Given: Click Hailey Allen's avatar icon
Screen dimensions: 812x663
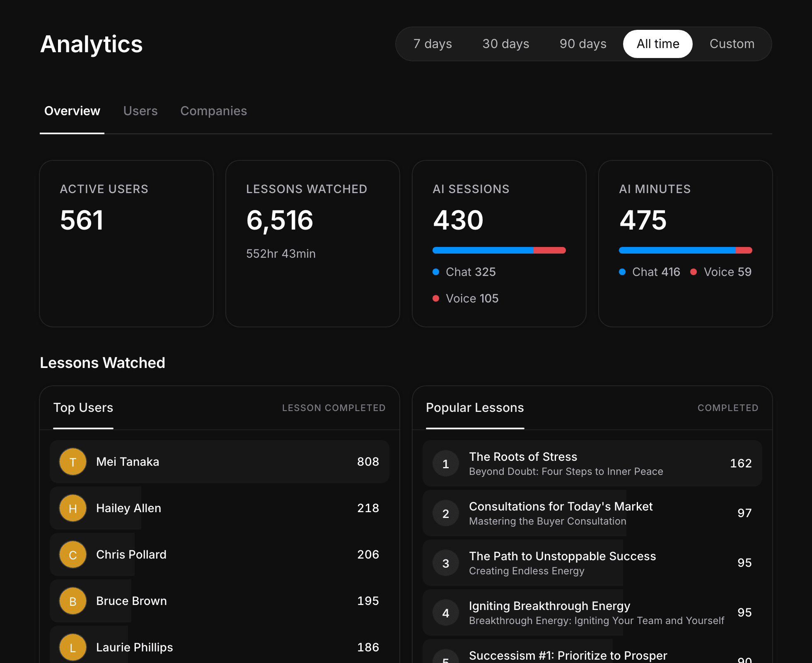Looking at the screenshot, I should coord(73,508).
